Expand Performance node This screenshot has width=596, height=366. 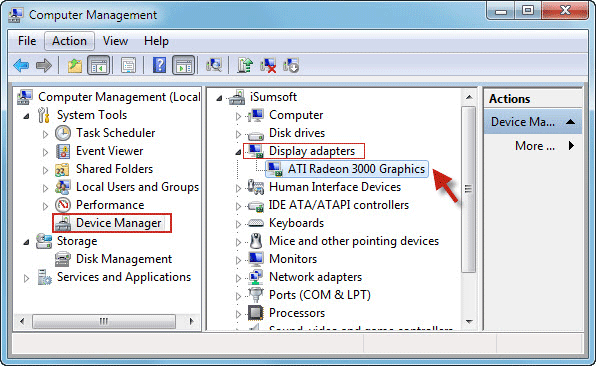45,206
